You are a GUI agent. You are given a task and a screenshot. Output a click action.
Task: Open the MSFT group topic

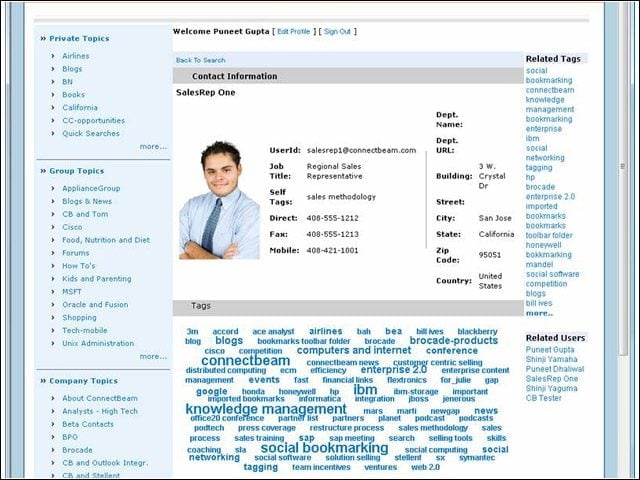click(72, 292)
